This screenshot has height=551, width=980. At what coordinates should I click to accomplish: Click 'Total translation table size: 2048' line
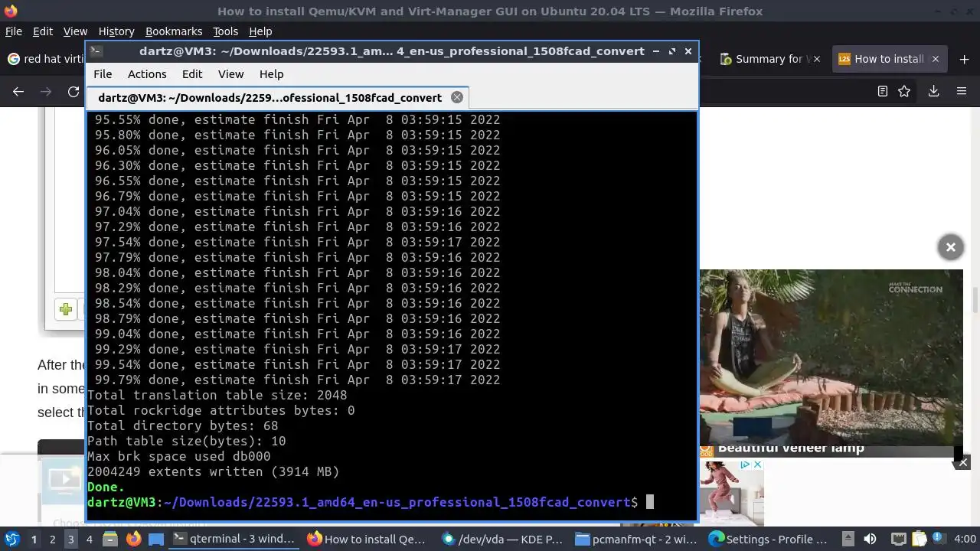217,395
